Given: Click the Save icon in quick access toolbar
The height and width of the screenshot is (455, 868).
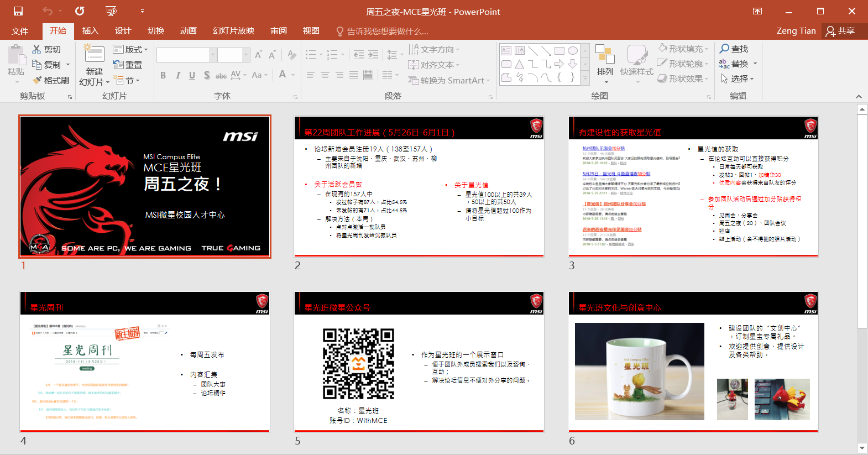Looking at the screenshot, I should tap(18, 11).
